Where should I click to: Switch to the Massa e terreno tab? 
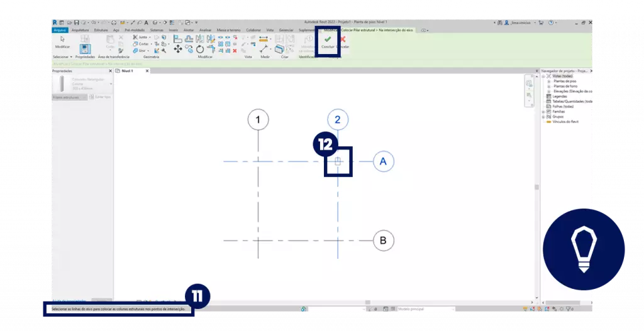point(229,30)
